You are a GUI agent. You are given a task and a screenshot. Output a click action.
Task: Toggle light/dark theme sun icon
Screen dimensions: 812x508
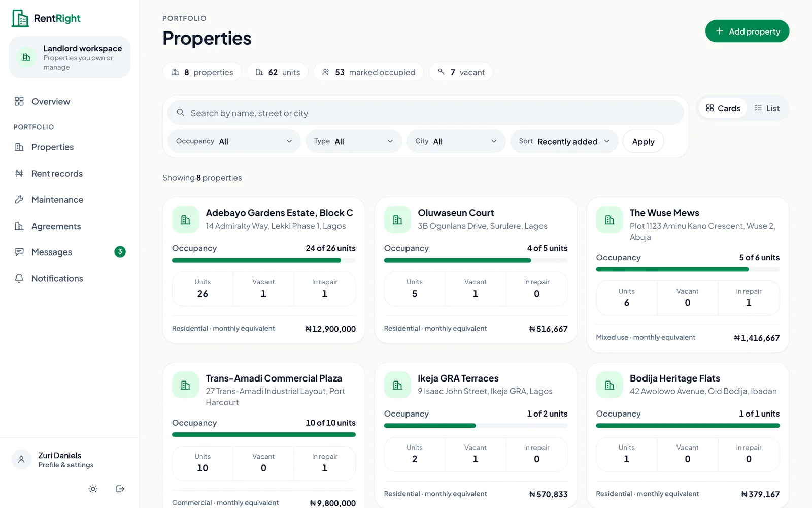pyautogui.click(x=93, y=489)
